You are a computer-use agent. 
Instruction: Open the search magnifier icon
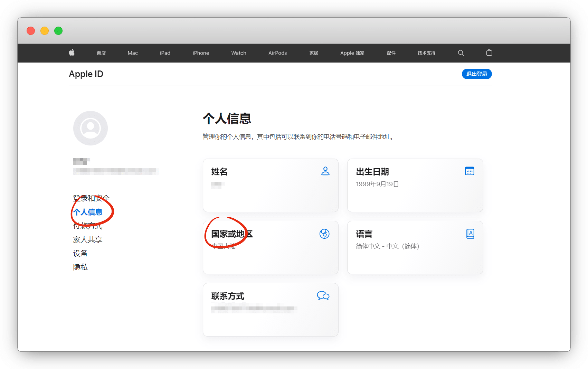tap(461, 53)
